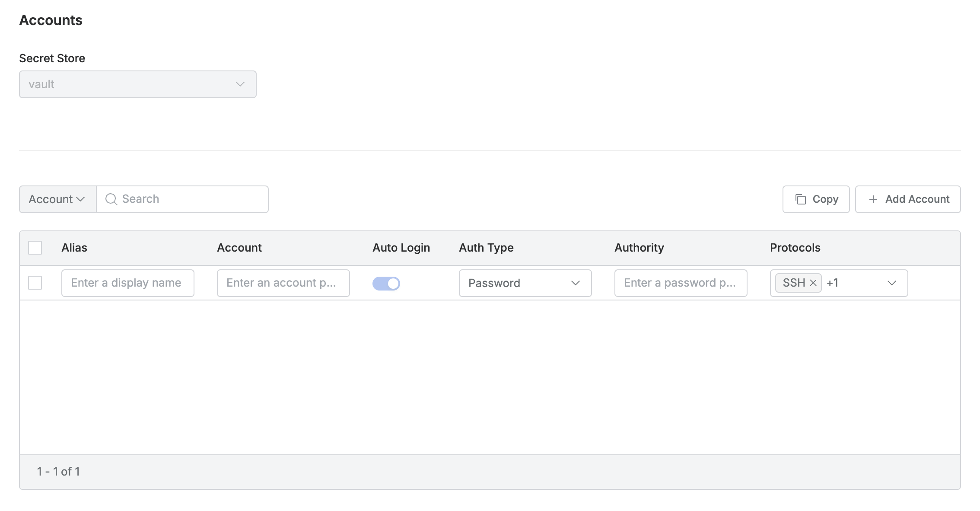The width and height of the screenshot is (980, 511).
Task: Focus the Search input field
Action: coord(190,199)
